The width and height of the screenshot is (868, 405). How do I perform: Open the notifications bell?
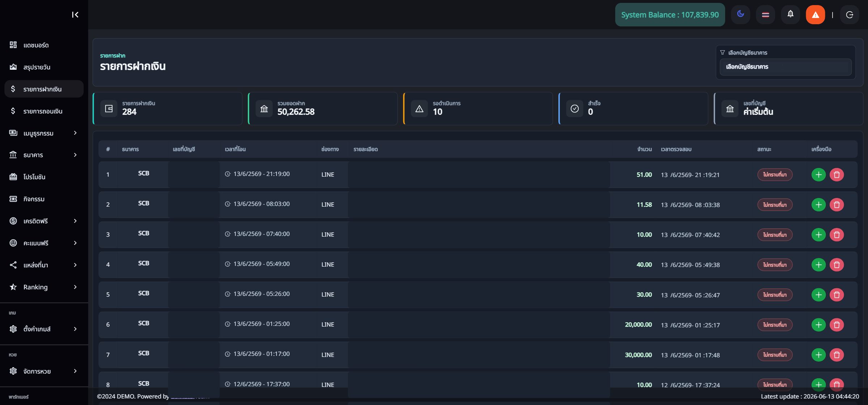(x=790, y=14)
